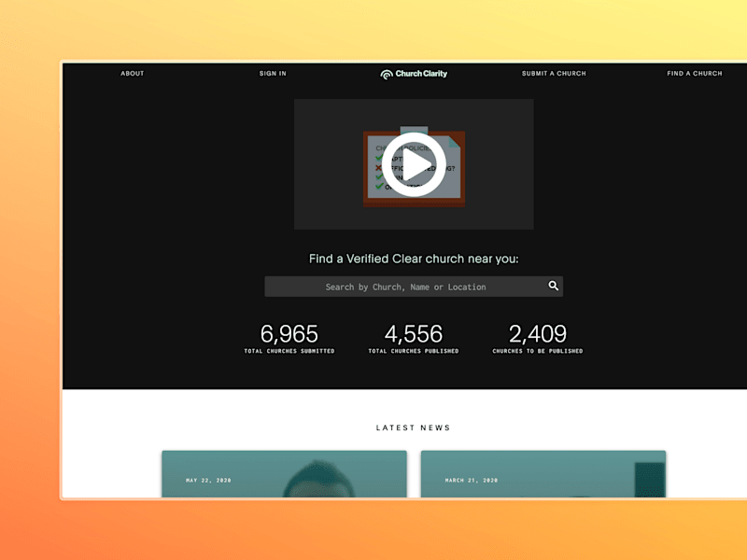Select the 6,965 total churches submitted figure
The height and width of the screenshot is (560, 747).
[289, 334]
